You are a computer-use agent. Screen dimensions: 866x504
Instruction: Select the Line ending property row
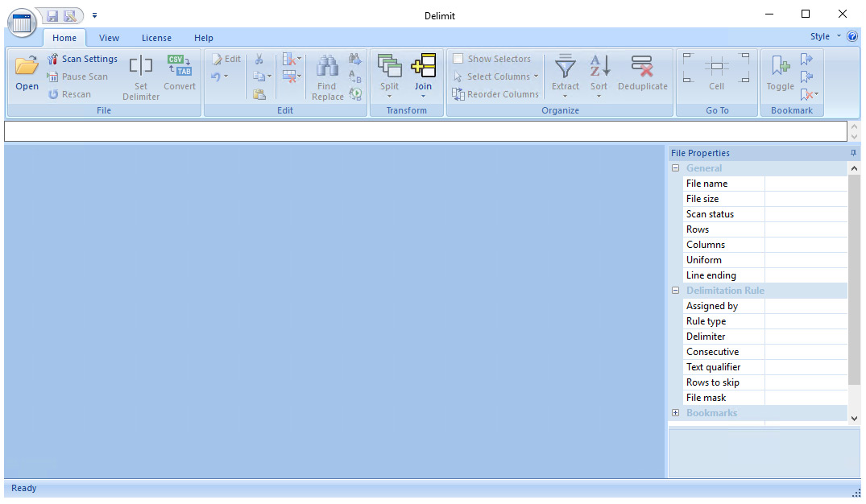(765, 275)
